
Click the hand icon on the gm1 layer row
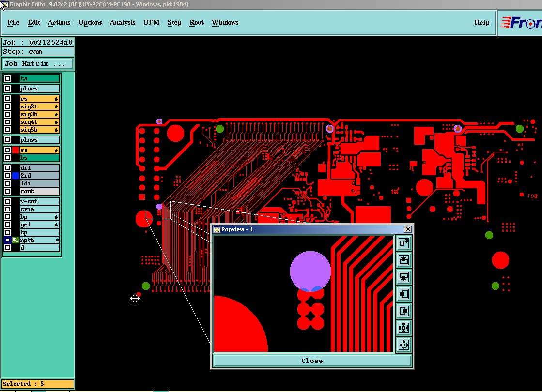point(56,225)
